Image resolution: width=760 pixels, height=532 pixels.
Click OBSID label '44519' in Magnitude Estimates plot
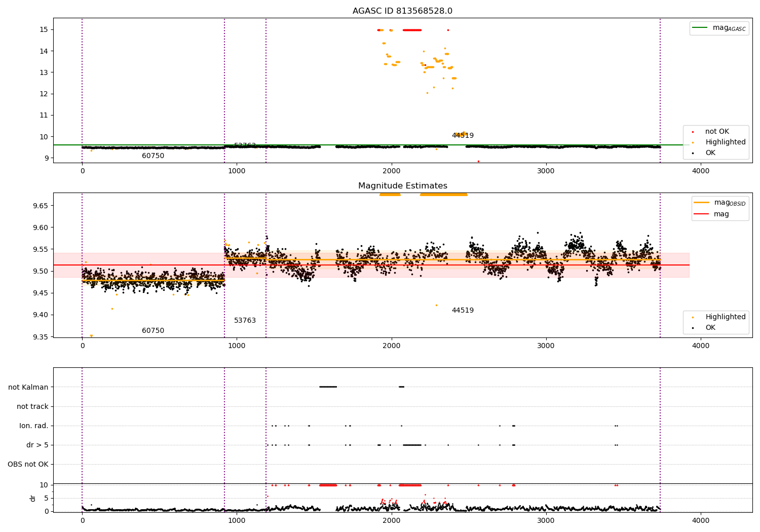pos(463,311)
